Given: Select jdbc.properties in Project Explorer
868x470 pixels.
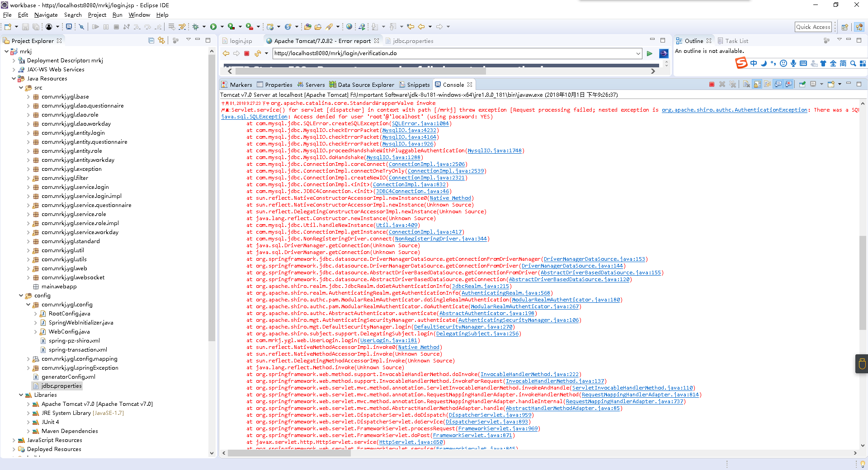Looking at the screenshot, I should 61,386.
